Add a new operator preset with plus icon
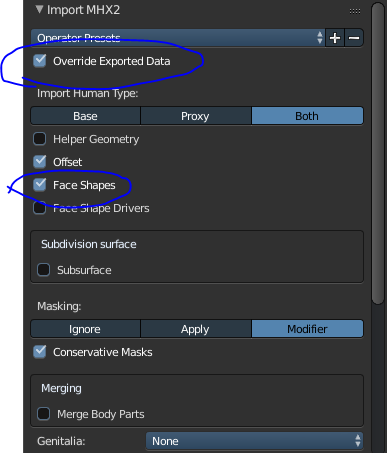Image resolution: width=387 pixels, height=453 pixels. click(x=335, y=38)
